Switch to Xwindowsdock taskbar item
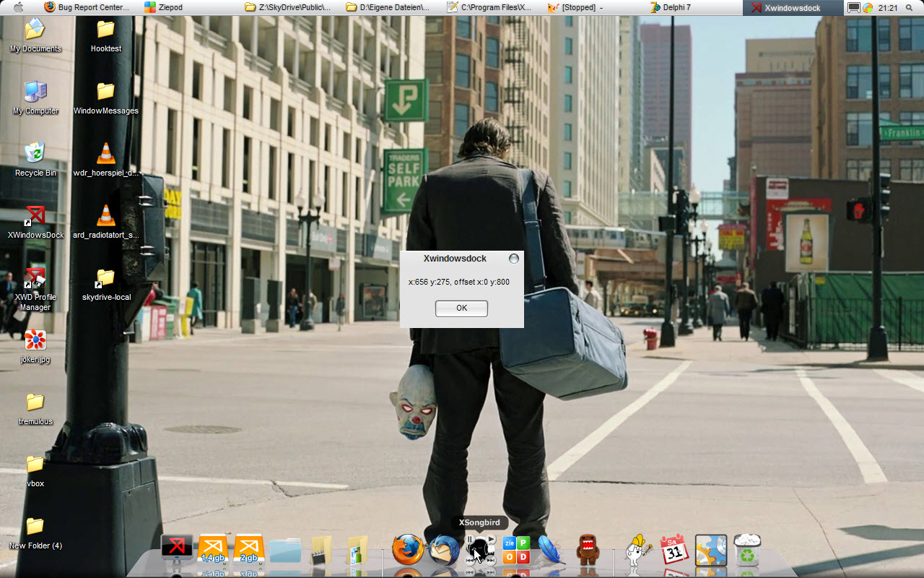Image resolution: width=924 pixels, height=578 pixels. 792,7
